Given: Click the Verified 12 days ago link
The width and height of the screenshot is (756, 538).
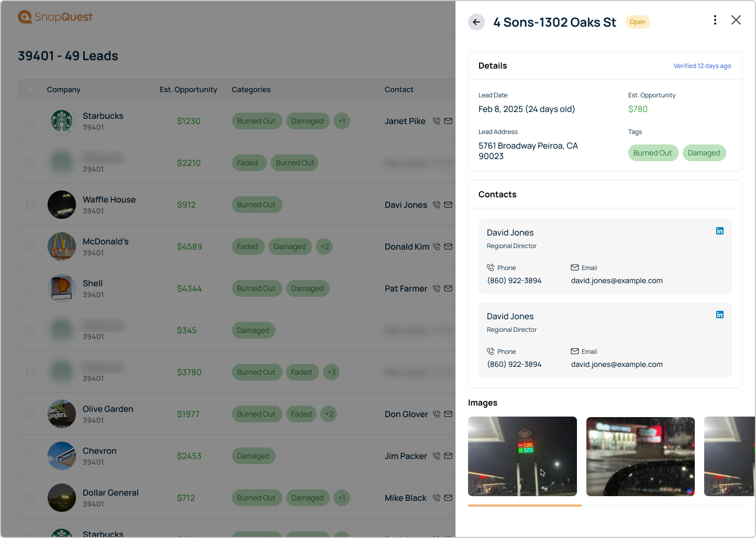Looking at the screenshot, I should [702, 66].
